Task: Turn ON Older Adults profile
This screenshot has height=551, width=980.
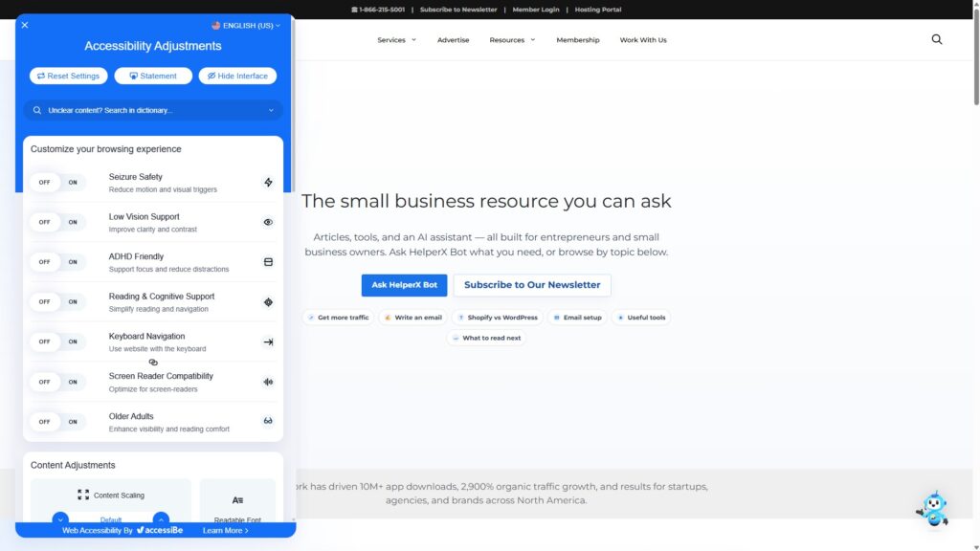Action: [73, 422]
